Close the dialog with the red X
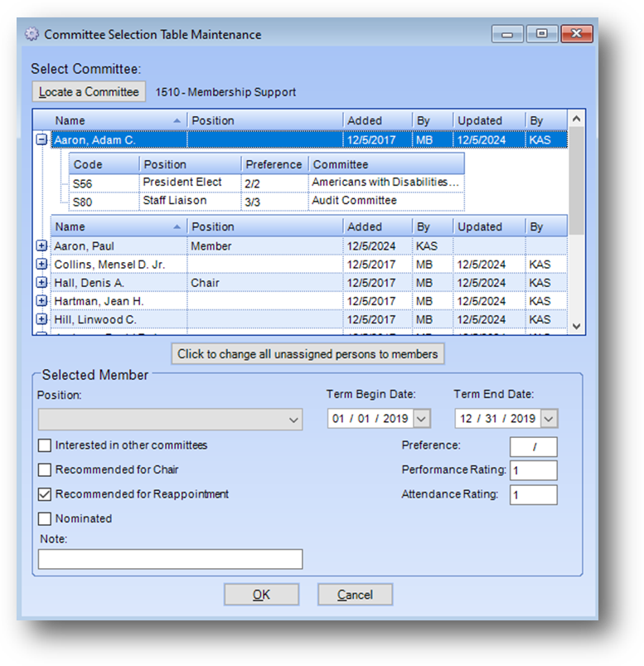 [x=577, y=33]
